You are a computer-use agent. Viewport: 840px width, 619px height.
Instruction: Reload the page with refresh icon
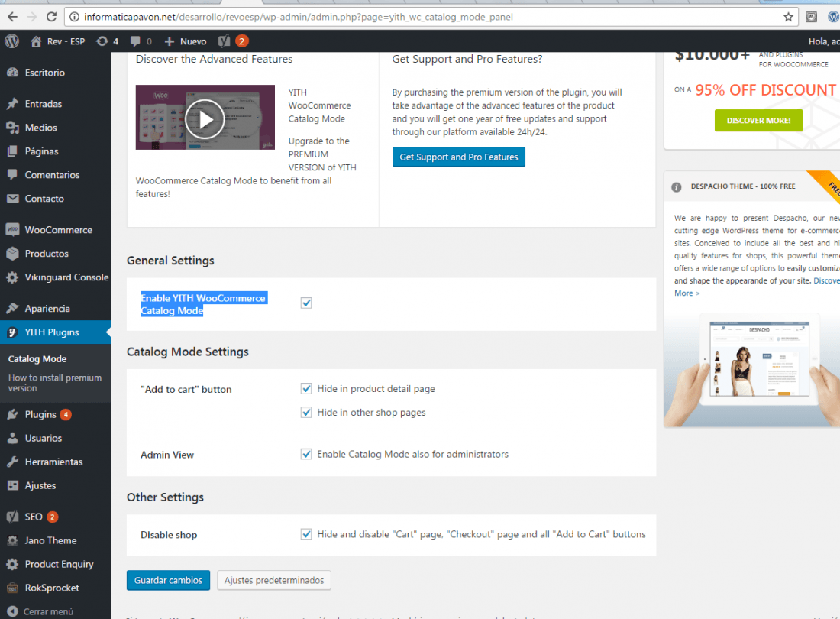coord(51,17)
